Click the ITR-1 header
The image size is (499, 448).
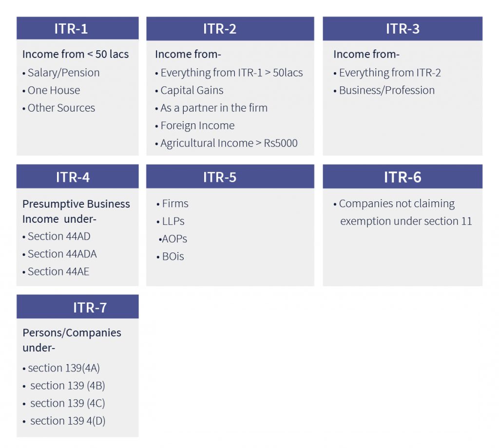click(x=77, y=28)
